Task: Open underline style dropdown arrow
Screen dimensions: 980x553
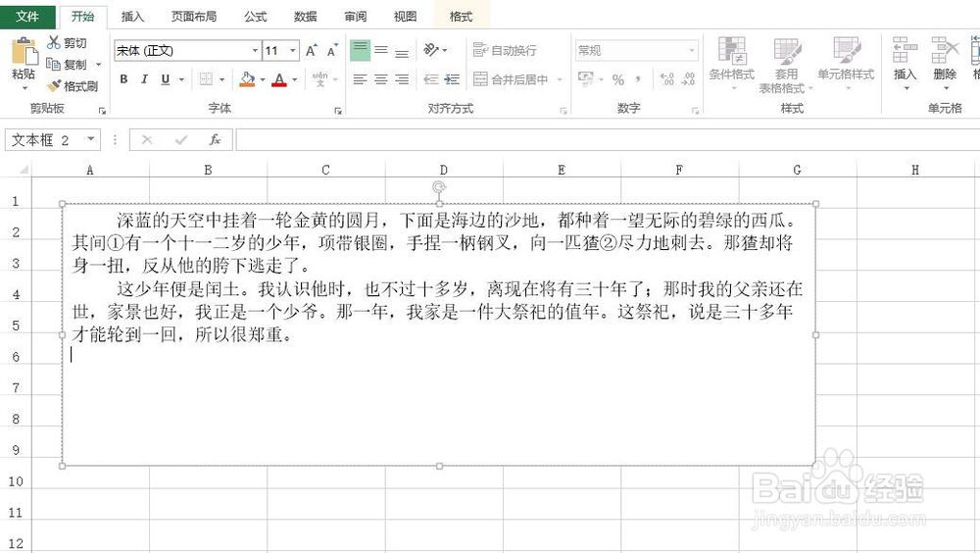Action: (182, 79)
